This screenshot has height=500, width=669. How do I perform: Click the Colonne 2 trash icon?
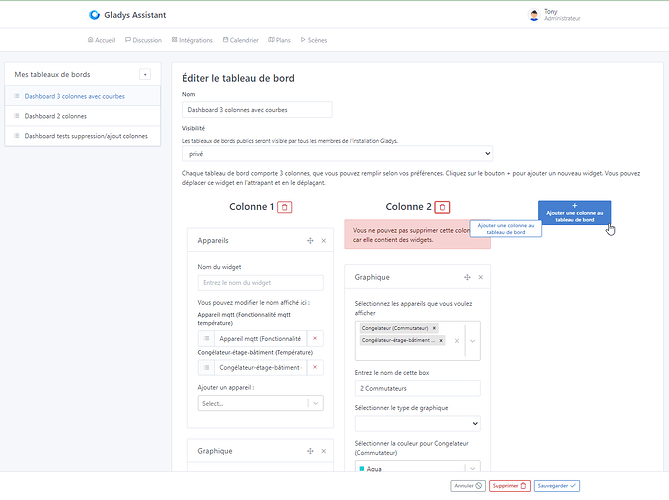[443, 207]
